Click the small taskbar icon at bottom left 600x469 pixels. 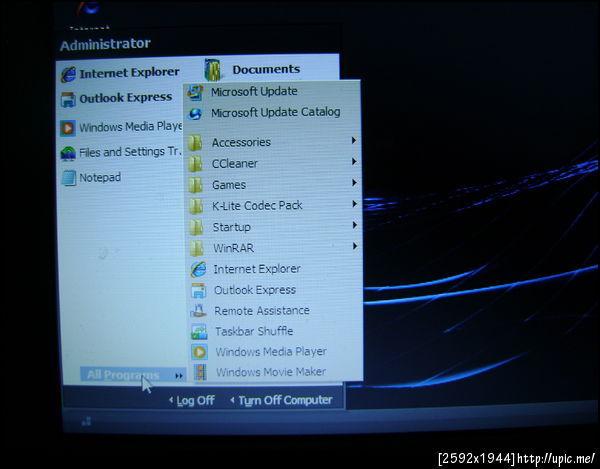tap(87, 421)
